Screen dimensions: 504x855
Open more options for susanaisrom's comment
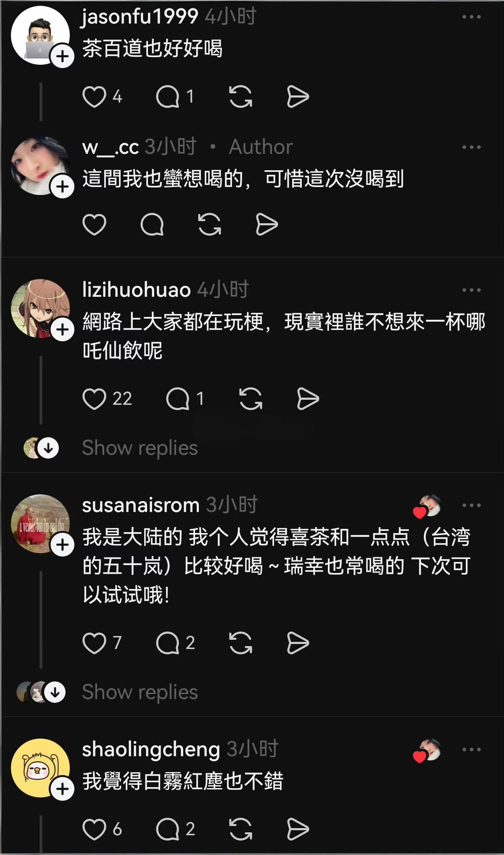(x=471, y=505)
